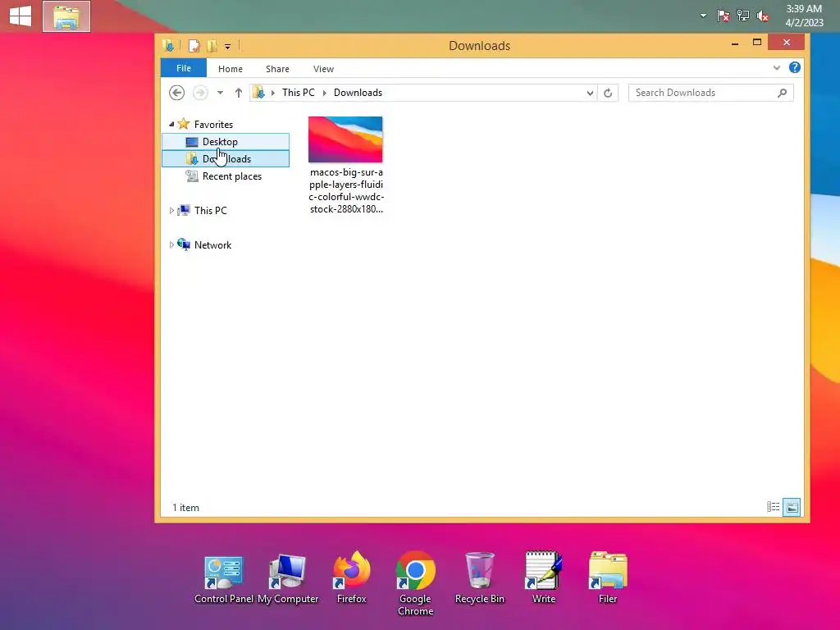Select Network in the navigation pane
840x630 pixels.
(212, 244)
